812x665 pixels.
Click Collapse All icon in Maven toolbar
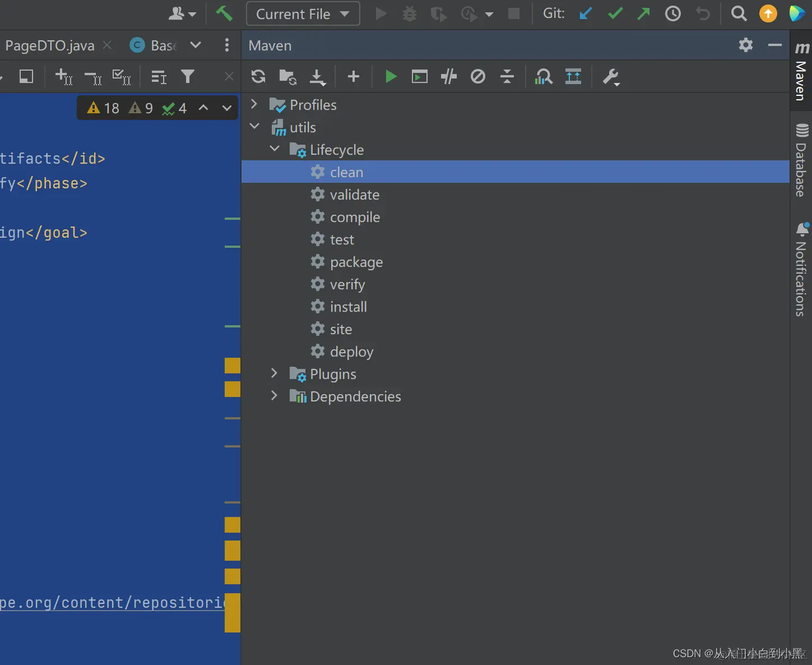pos(507,76)
